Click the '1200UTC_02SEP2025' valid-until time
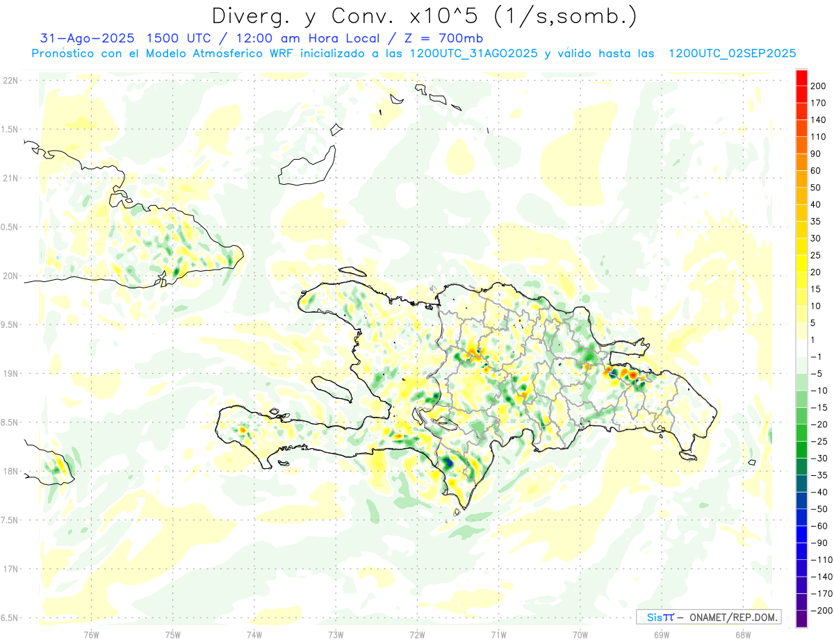The height and width of the screenshot is (644, 834). (x=732, y=53)
